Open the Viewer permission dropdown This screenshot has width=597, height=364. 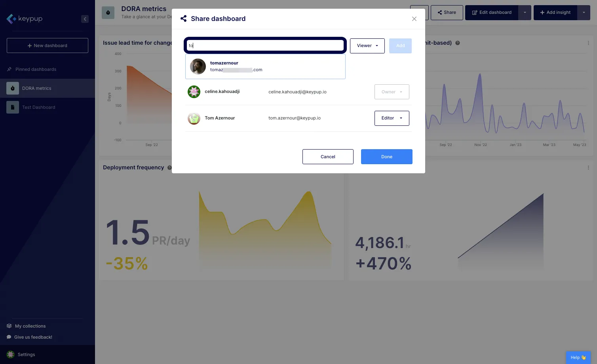pos(367,45)
